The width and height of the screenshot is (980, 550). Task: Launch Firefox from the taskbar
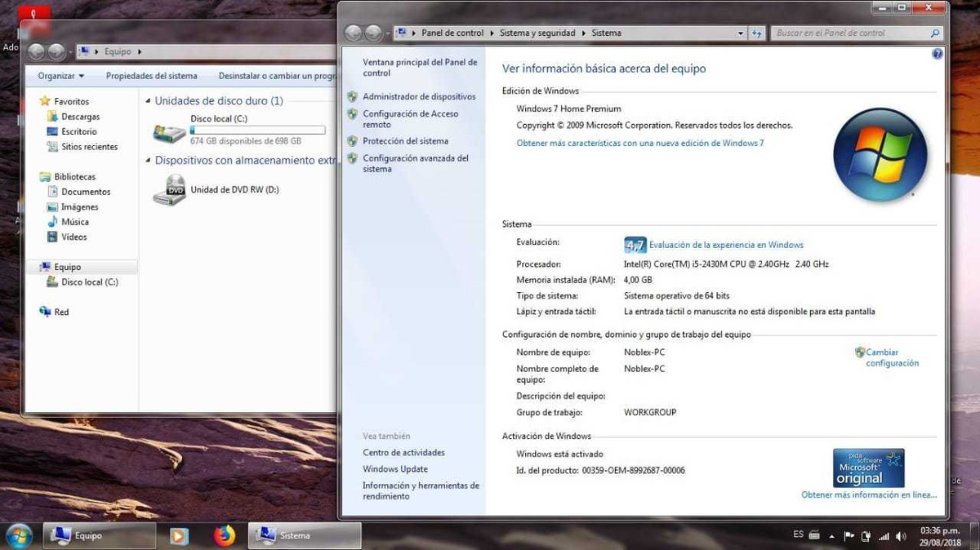[x=224, y=535]
